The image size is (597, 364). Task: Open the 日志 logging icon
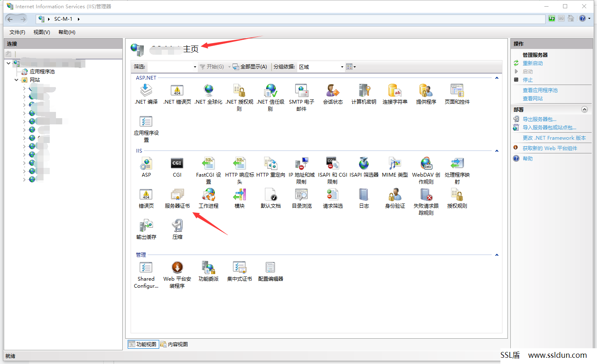[x=364, y=198]
